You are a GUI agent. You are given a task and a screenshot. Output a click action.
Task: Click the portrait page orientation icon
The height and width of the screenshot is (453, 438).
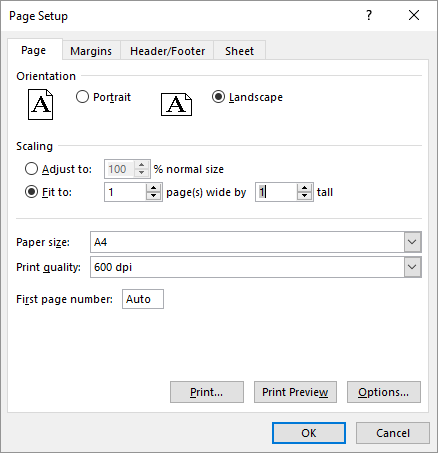(x=40, y=104)
